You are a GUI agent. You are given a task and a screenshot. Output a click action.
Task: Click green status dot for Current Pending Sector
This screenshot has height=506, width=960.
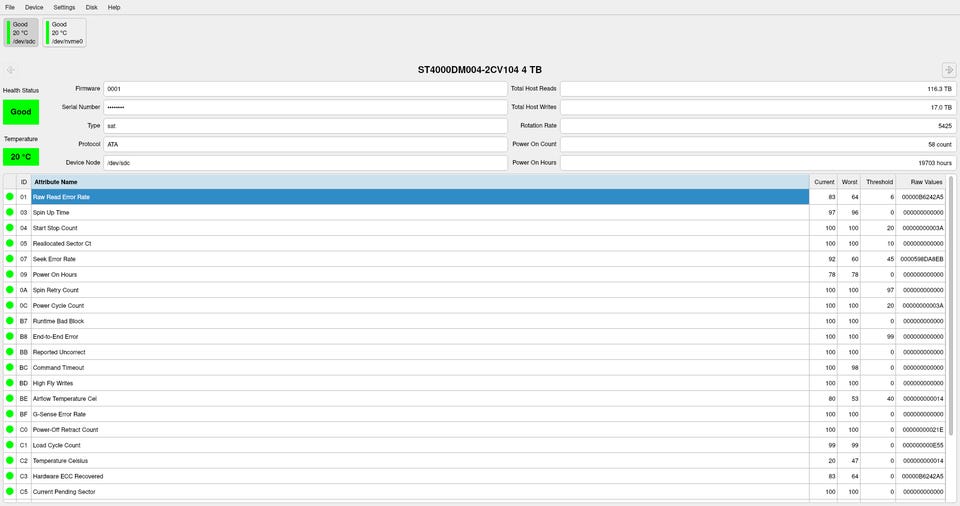(x=10, y=491)
